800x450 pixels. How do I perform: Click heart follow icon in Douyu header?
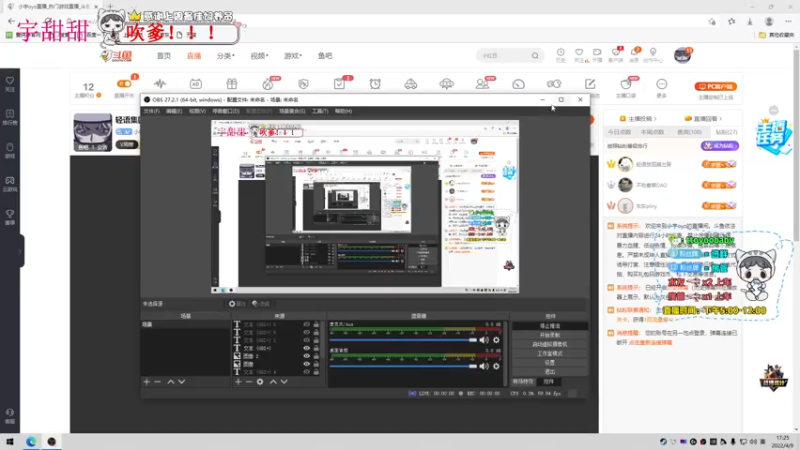(579, 53)
